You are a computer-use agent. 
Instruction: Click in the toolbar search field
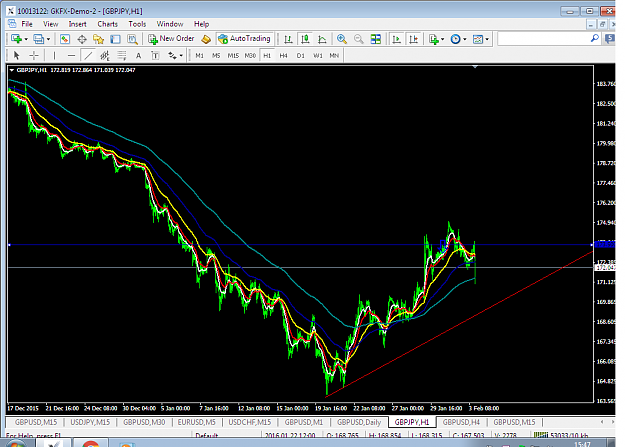543,39
